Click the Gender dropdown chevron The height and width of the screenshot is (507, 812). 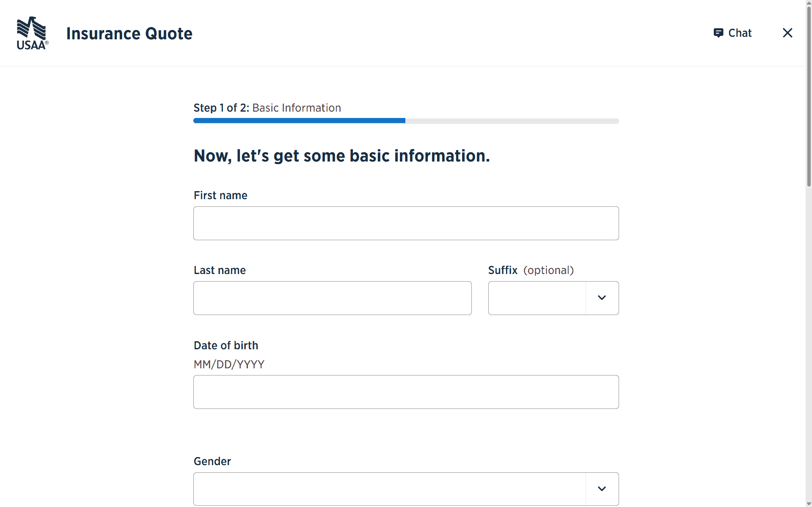tap(602, 488)
